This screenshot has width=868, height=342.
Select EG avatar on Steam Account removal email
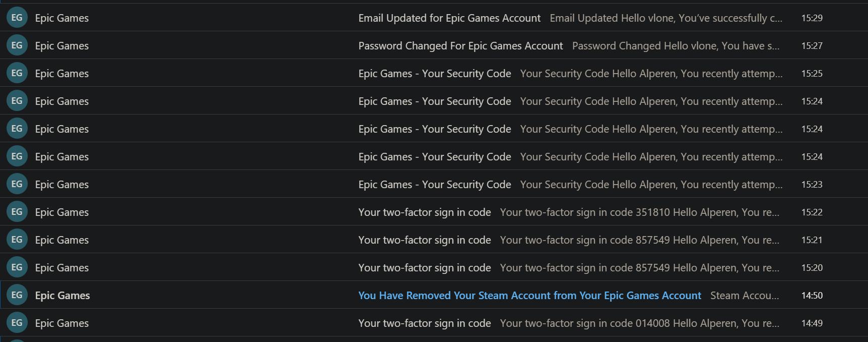(x=17, y=295)
